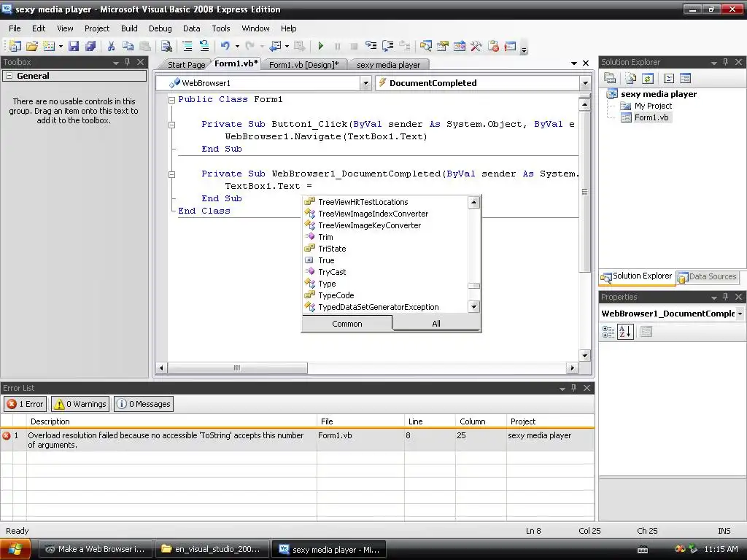747x560 pixels.
Task: Switch to the Form1.vb [Design] tab
Action: 303,65
